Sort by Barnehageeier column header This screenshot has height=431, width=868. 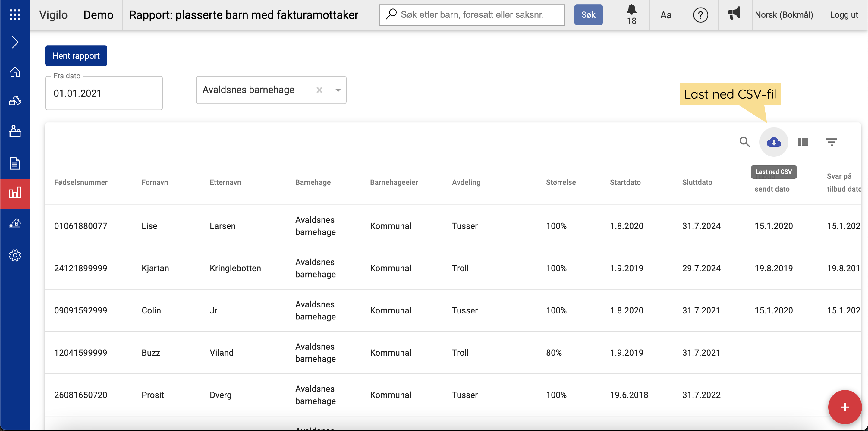[394, 182]
